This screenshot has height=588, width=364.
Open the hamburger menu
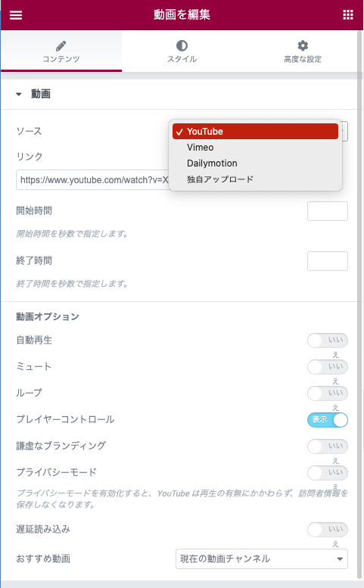[16, 15]
